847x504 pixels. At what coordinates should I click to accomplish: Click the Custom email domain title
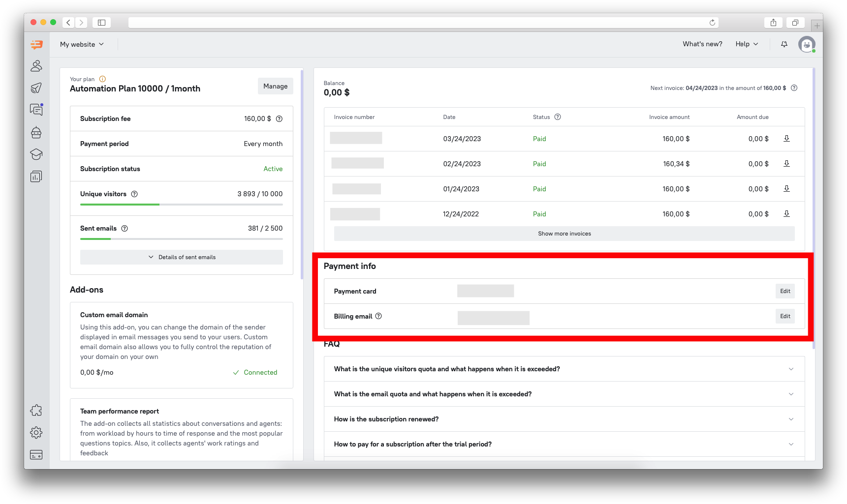click(114, 315)
